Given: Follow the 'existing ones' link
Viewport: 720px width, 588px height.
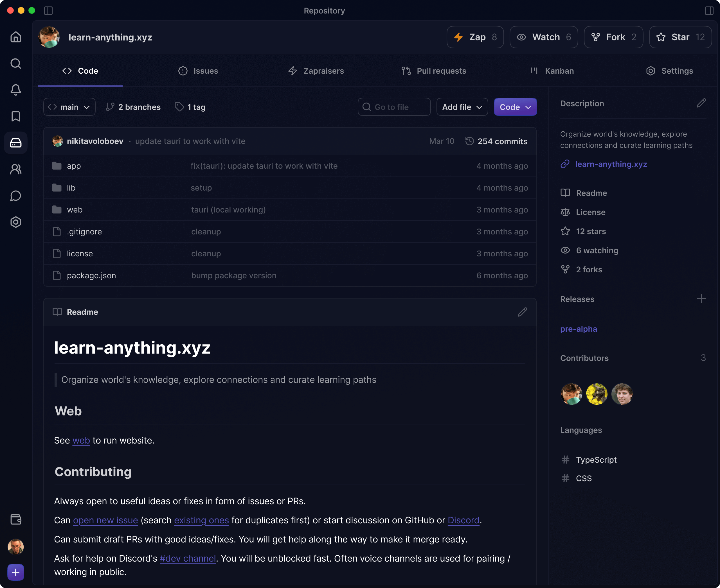Looking at the screenshot, I should coord(201,520).
